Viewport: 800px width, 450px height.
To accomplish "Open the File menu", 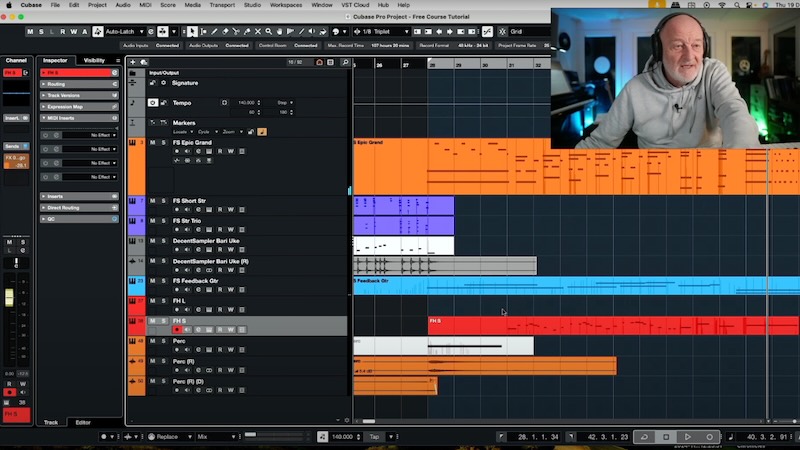I will pos(55,5).
